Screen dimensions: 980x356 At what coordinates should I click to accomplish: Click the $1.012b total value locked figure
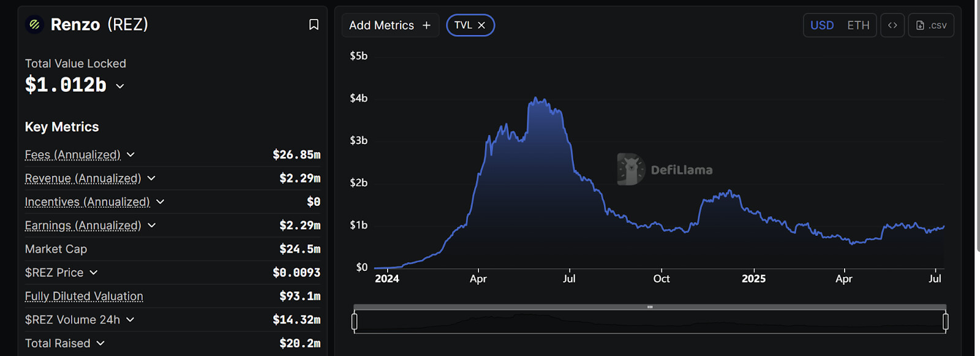[66, 85]
